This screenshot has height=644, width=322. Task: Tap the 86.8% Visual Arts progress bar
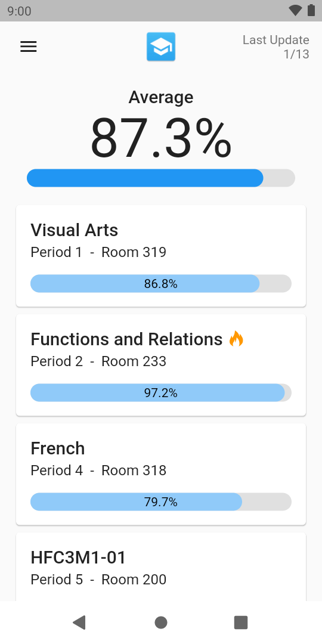161,283
